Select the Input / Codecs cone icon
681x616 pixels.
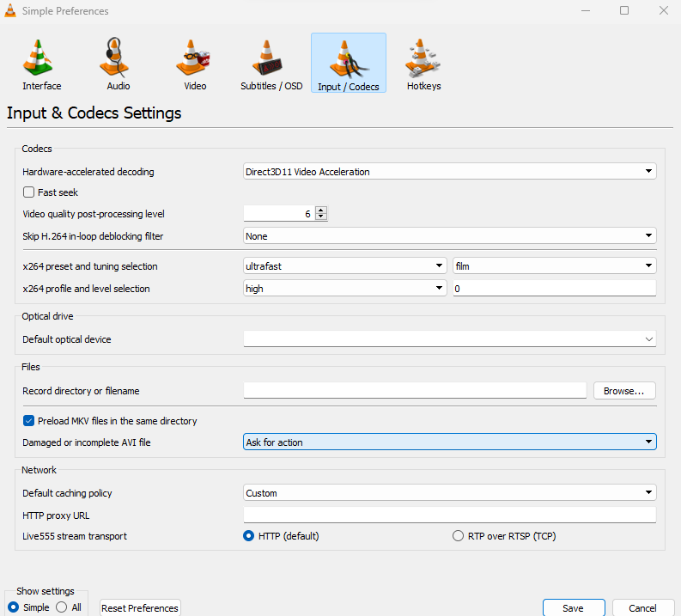[x=349, y=59]
